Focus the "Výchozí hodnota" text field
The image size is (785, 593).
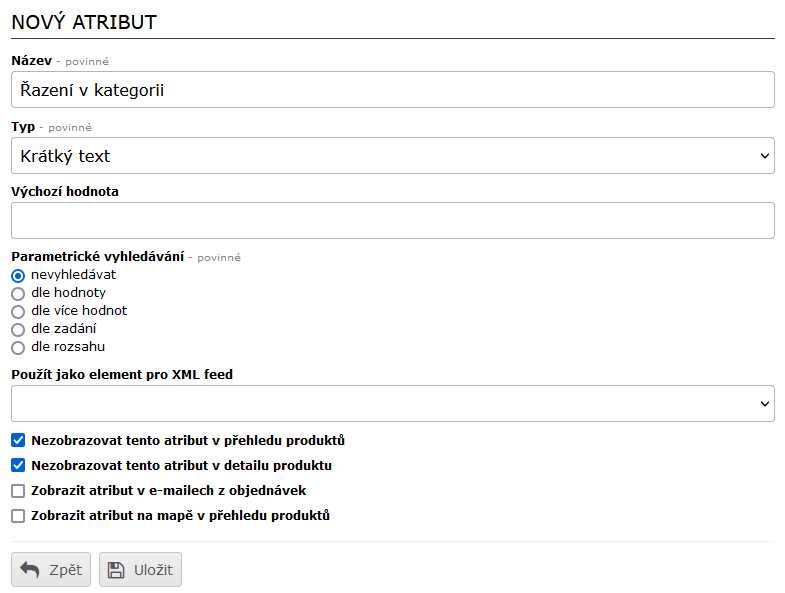[x=392, y=221]
